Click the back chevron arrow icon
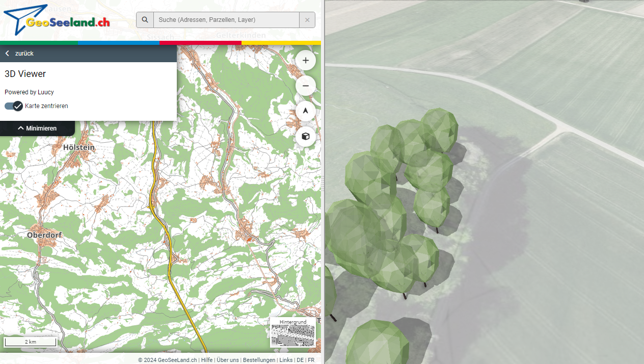 pos(8,54)
